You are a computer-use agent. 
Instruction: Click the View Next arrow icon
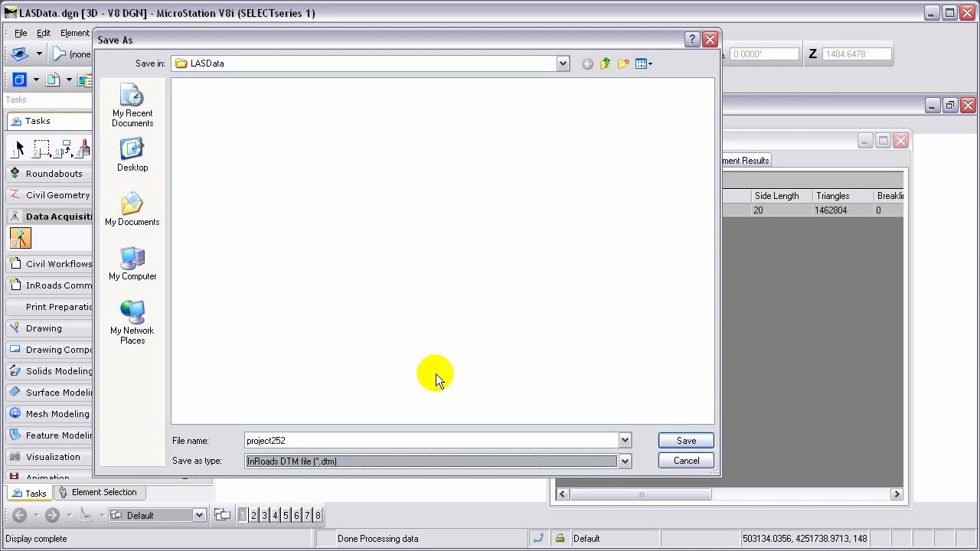(x=52, y=515)
